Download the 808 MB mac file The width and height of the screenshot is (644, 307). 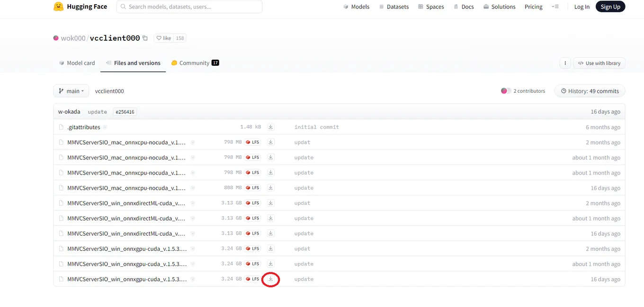pyautogui.click(x=270, y=187)
